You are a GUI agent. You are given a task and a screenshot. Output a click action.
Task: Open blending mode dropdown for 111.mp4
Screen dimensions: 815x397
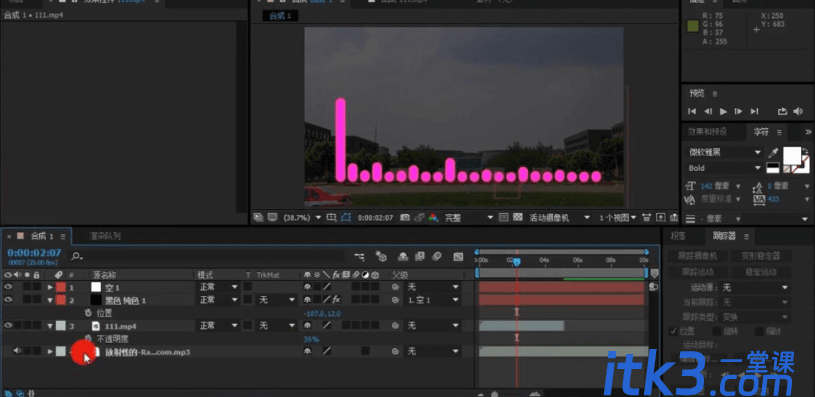pos(218,326)
